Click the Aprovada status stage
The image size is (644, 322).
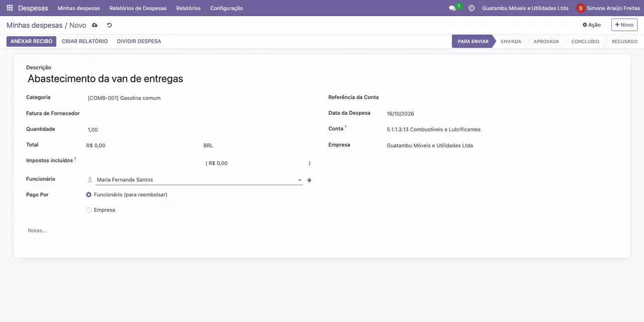pos(546,41)
